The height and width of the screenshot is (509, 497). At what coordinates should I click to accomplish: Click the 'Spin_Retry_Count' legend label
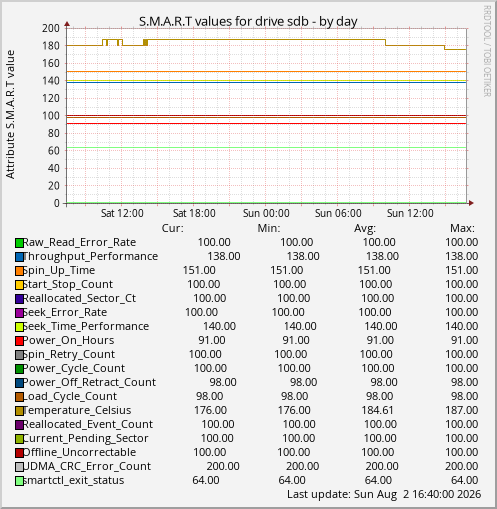69,354
